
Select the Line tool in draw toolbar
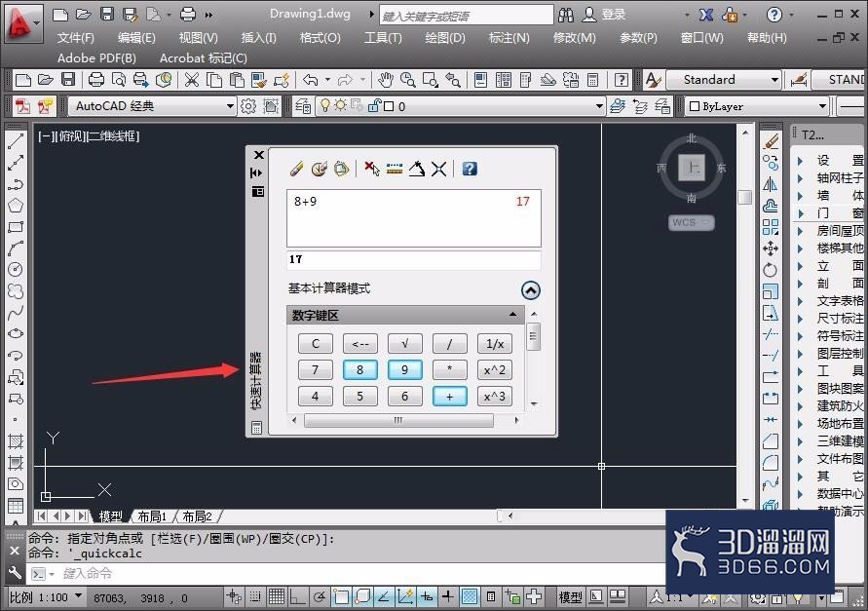pyautogui.click(x=15, y=140)
